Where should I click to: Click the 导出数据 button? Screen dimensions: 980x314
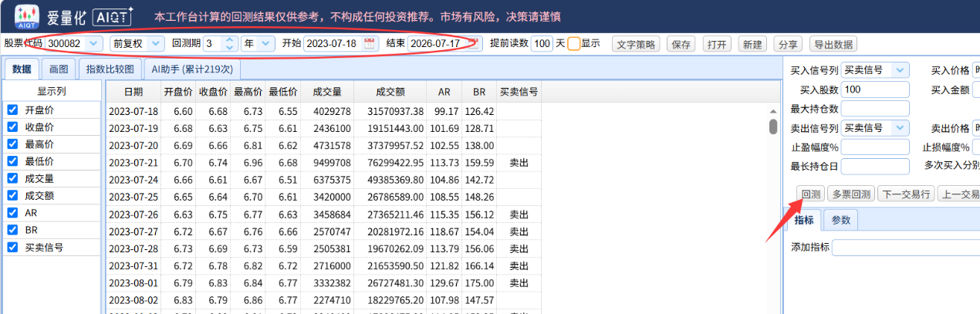coord(833,44)
